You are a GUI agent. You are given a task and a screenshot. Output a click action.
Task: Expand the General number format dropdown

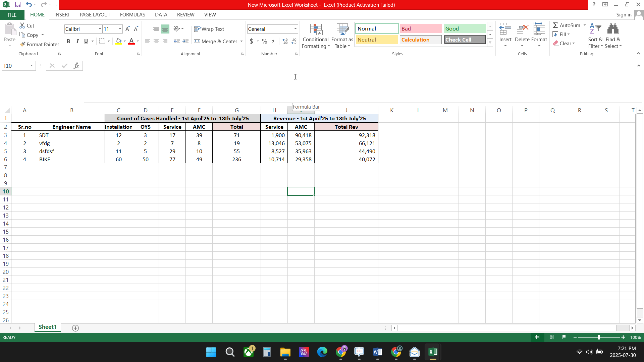pyautogui.click(x=295, y=29)
